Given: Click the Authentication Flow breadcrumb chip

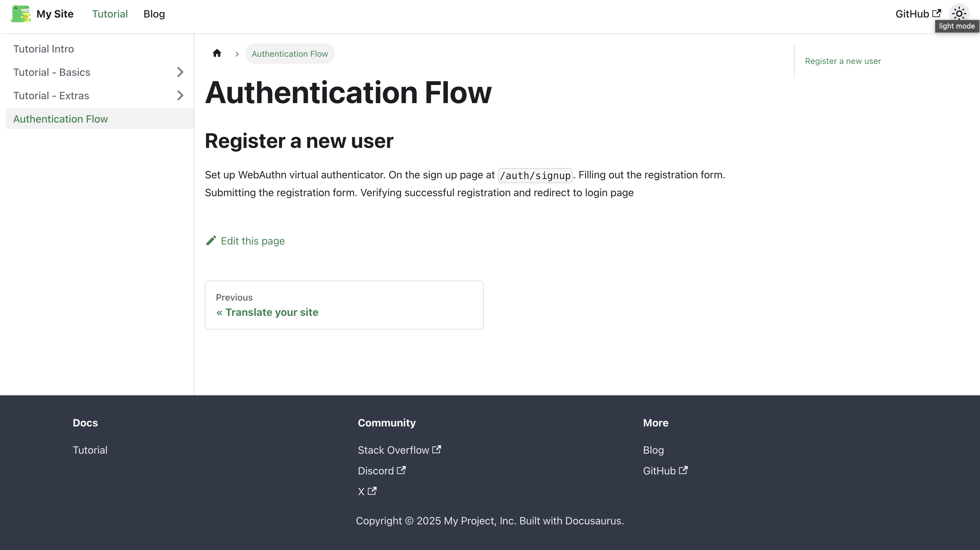Looking at the screenshot, I should point(289,54).
